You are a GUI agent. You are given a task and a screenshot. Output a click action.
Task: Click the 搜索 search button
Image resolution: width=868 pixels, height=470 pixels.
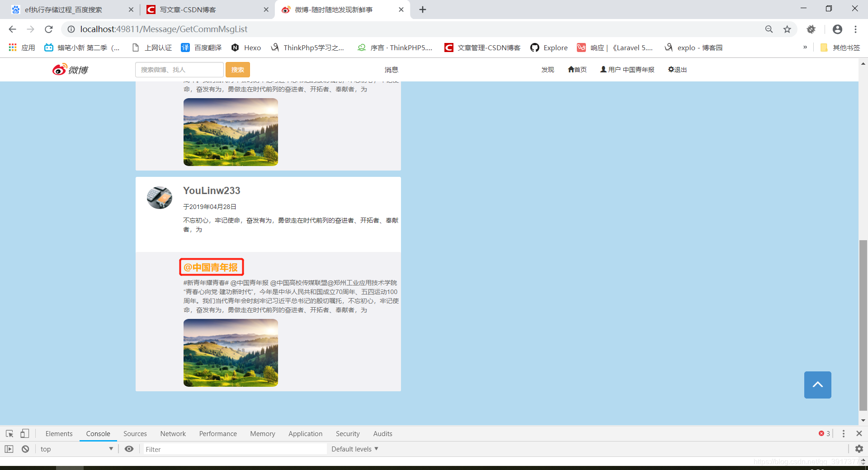point(237,69)
